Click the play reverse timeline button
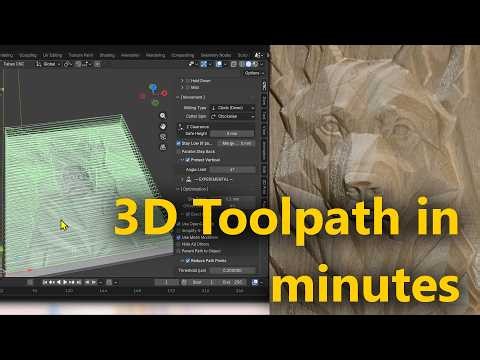 coord(59,282)
